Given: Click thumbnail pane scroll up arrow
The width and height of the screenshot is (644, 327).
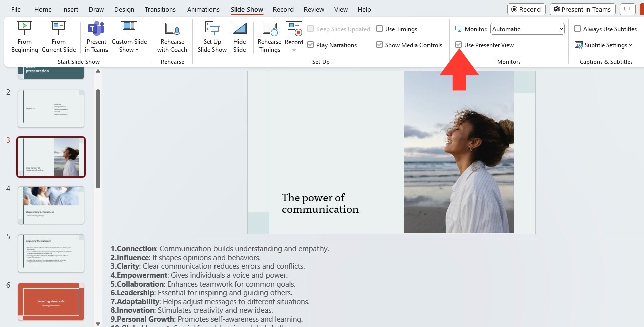Looking at the screenshot, I should (98, 71).
